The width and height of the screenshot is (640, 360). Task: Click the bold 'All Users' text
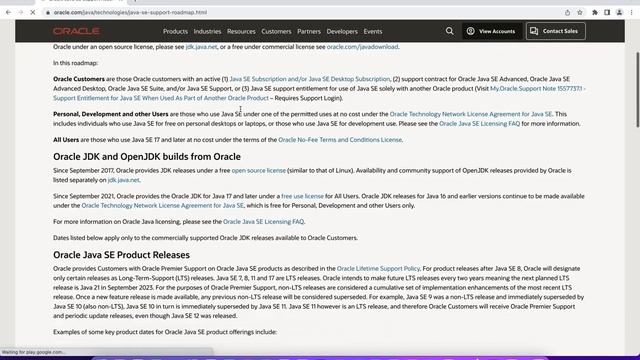point(66,140)
